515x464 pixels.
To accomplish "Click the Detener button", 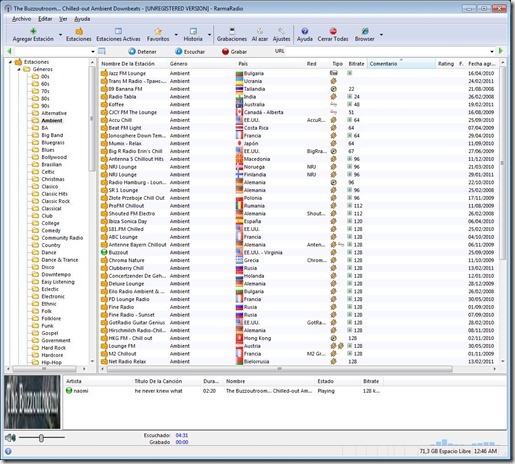I will coord(143,52).
